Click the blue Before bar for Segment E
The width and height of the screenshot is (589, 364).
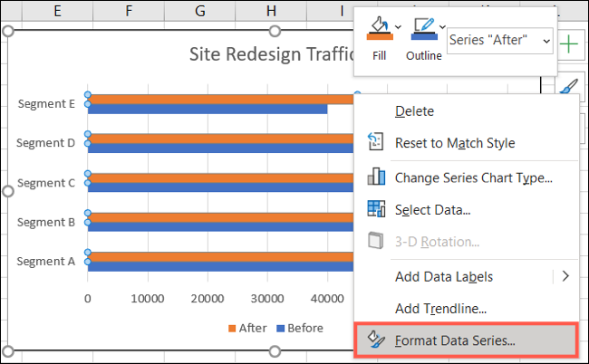click(208, 110)
